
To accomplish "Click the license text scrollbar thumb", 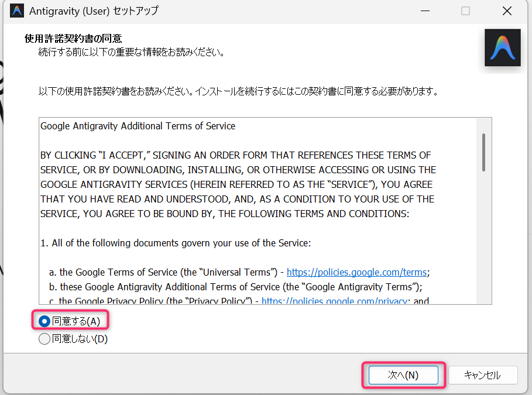I will coord(483,152).
